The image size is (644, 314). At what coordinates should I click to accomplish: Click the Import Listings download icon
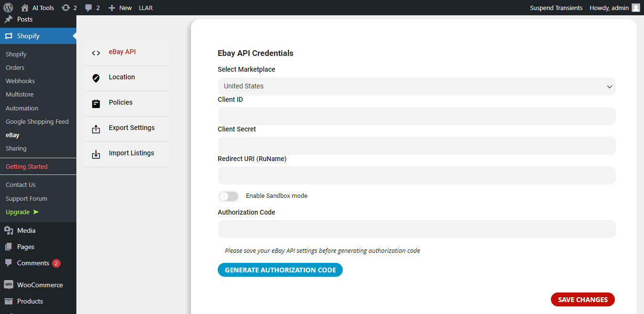(96, 154)
